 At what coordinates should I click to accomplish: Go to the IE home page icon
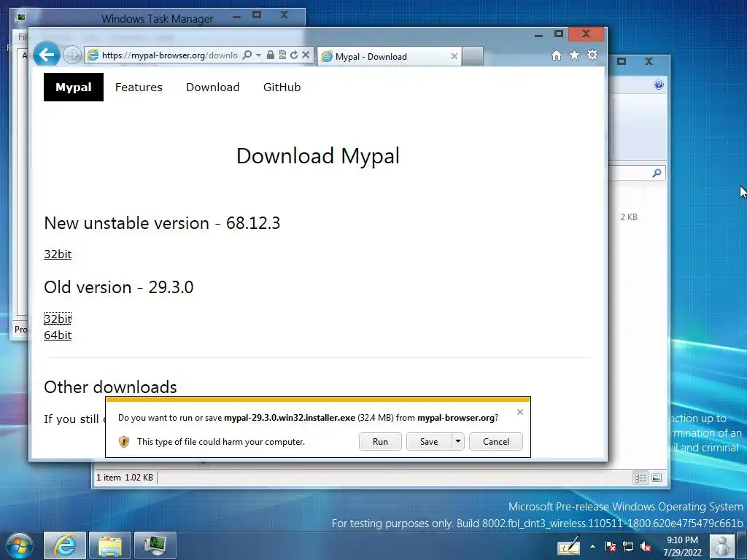557,55
